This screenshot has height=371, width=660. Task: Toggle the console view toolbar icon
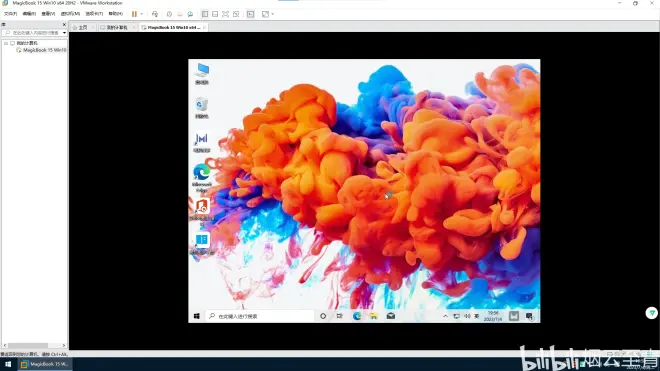coord(250,14)
